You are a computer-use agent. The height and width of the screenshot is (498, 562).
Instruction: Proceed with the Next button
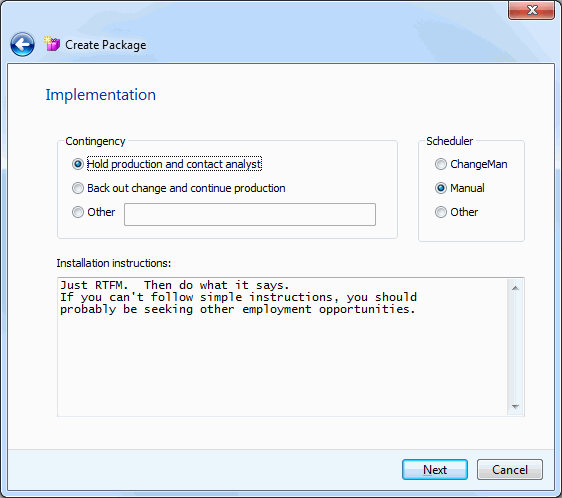coord(435,470)
